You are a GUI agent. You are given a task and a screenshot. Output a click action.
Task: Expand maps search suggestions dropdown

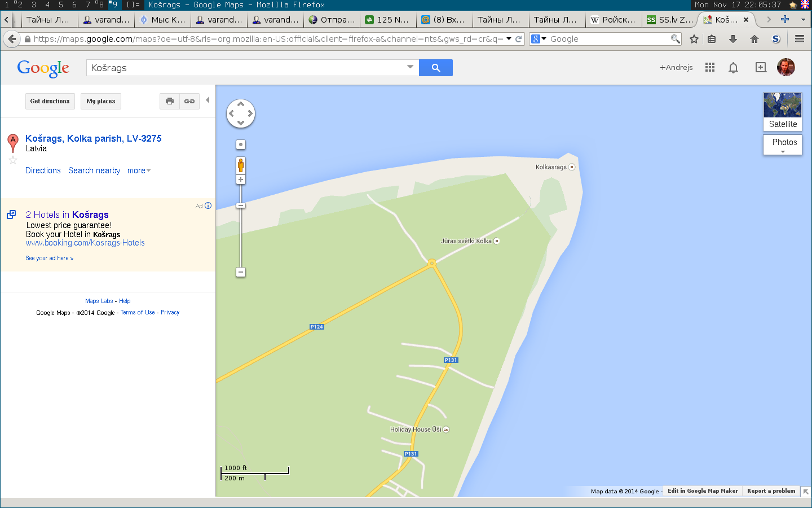(410, 67)
